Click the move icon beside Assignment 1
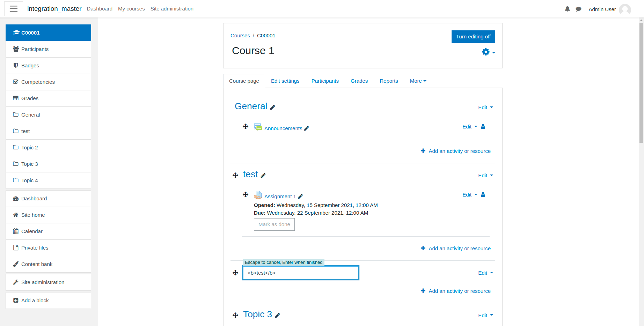The height and width of the screenshot is (326, 644). tap(246, 194)
